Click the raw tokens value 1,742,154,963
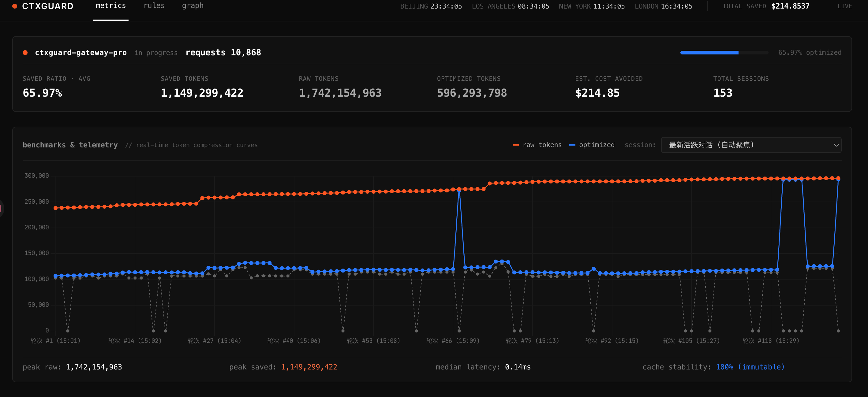868x397 pixels. 340,93
